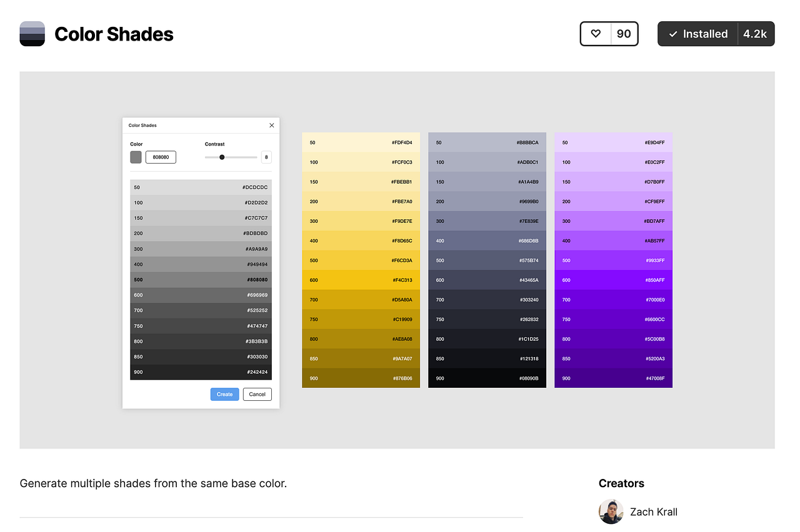
Task: Close the Color Shades dialog with the X
Action: point(271,125)
